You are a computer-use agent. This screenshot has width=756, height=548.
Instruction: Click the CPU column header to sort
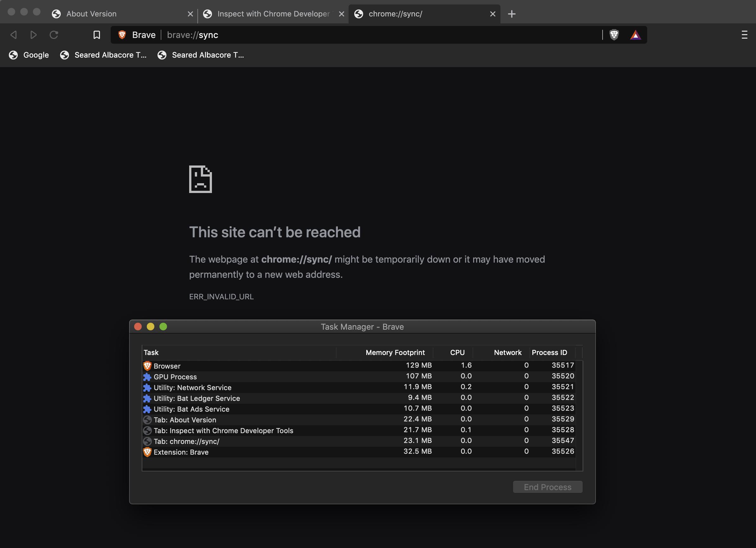[x=457, y=352]
